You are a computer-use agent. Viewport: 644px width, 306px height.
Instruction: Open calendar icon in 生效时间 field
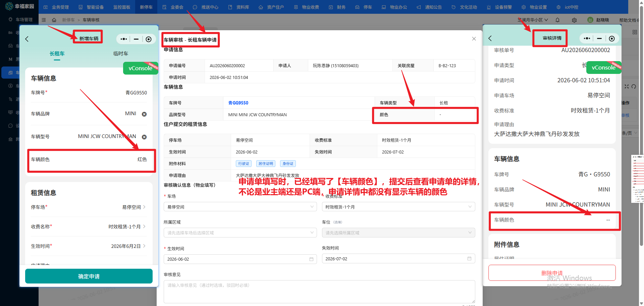pos(311,259)
